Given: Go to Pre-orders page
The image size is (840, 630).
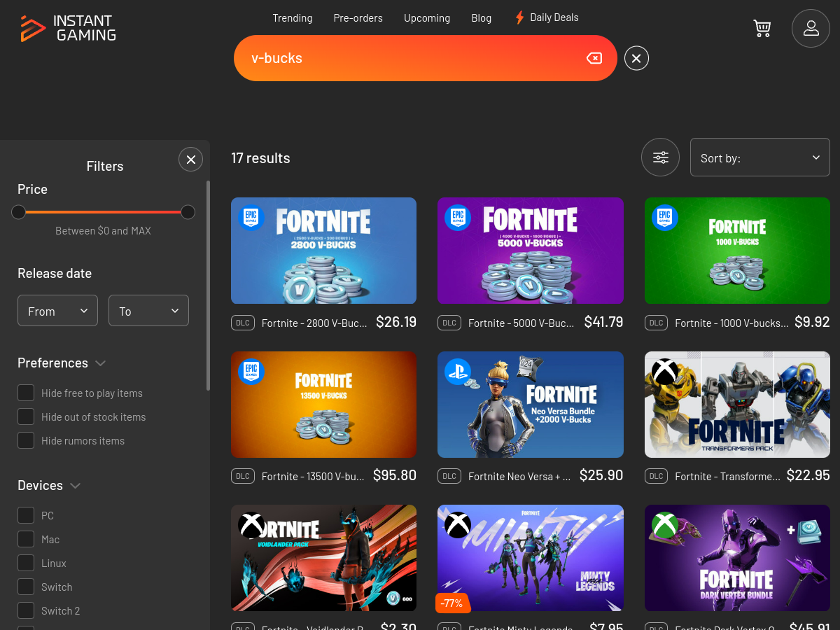Looking at the screenshot, I should pos(358,18).
